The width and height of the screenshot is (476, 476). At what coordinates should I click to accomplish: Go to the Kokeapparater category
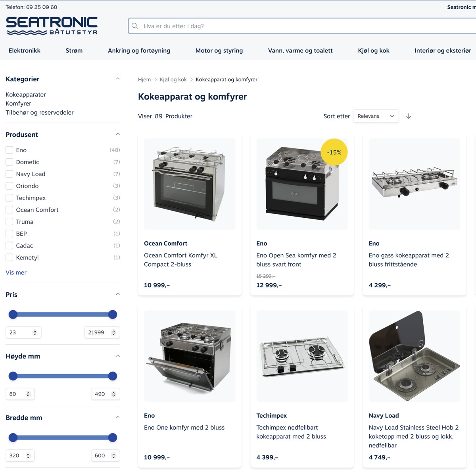[x=26, y=94]
